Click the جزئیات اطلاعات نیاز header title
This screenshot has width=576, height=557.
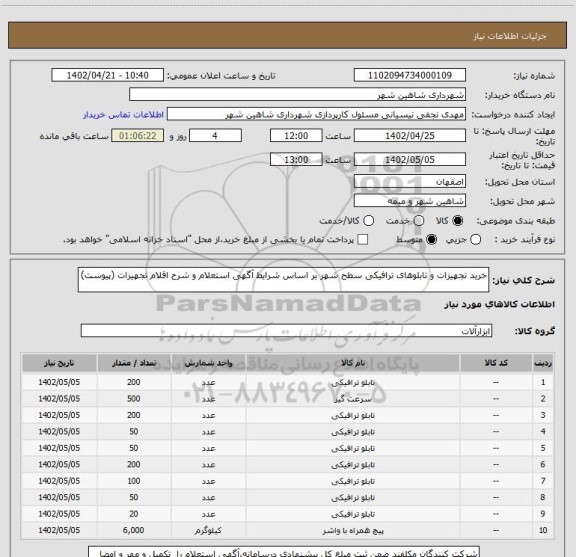[x=510, y=36]
